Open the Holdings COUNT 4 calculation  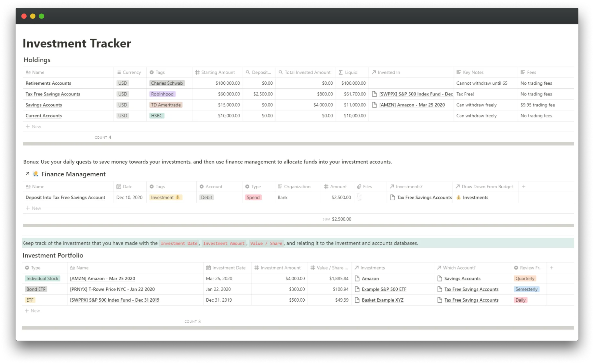103,137
